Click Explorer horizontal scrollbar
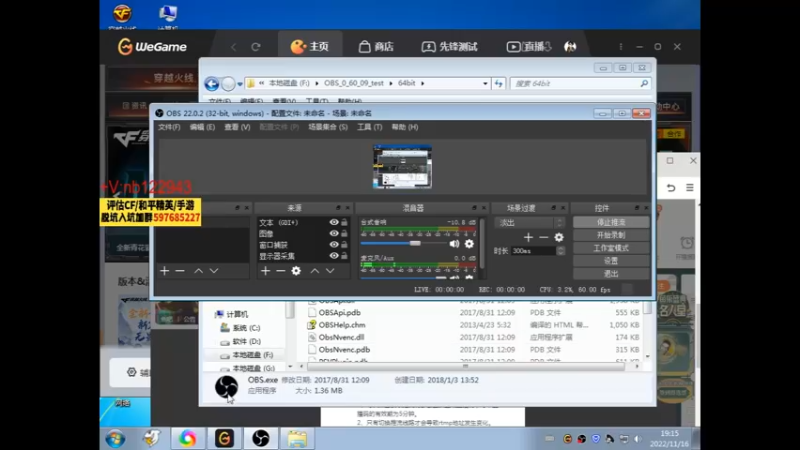This screenshot has height=450, width=800. (465, 366)
